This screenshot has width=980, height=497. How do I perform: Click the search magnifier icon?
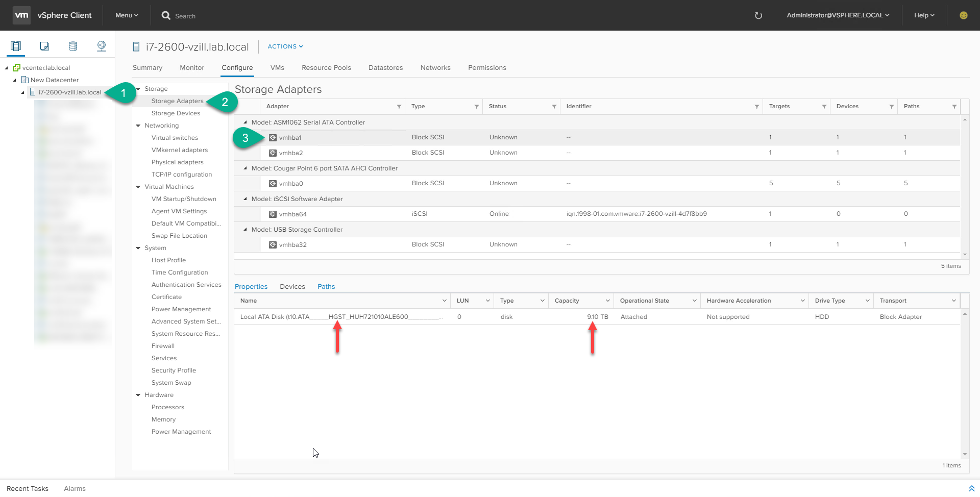click(166, 15)
